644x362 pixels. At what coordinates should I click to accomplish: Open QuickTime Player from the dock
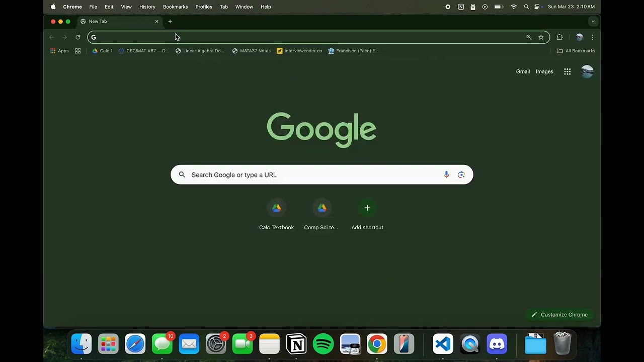[x=470, y=344]
